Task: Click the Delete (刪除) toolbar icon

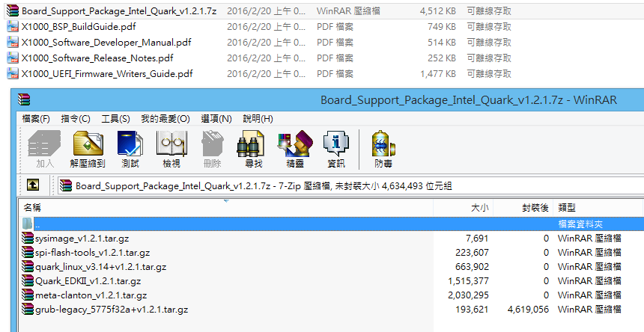Action: pyautogui.click(x=213, y=144)
